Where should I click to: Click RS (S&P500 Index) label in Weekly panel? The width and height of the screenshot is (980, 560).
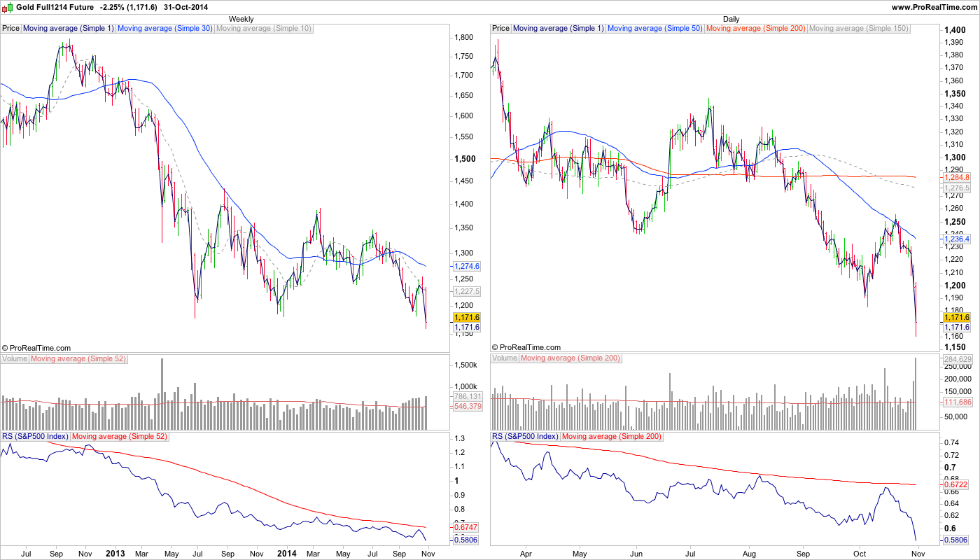tap(35, 437)
